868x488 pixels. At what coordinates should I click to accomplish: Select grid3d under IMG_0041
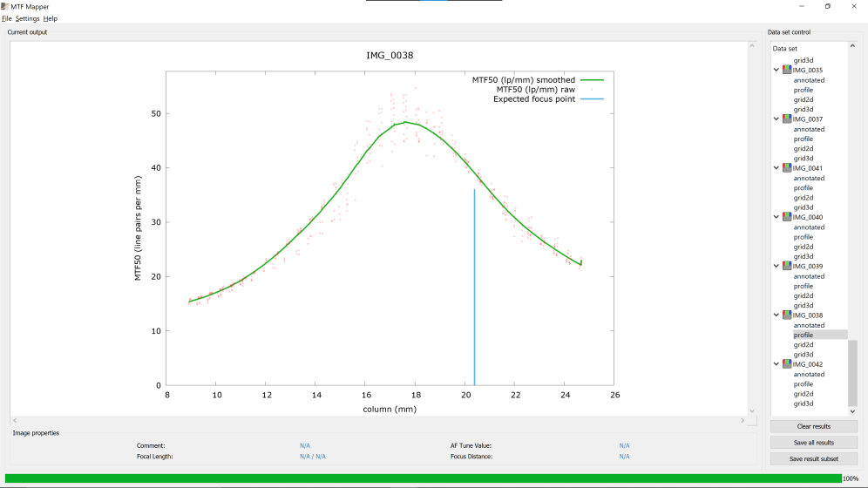click(804, 207)
